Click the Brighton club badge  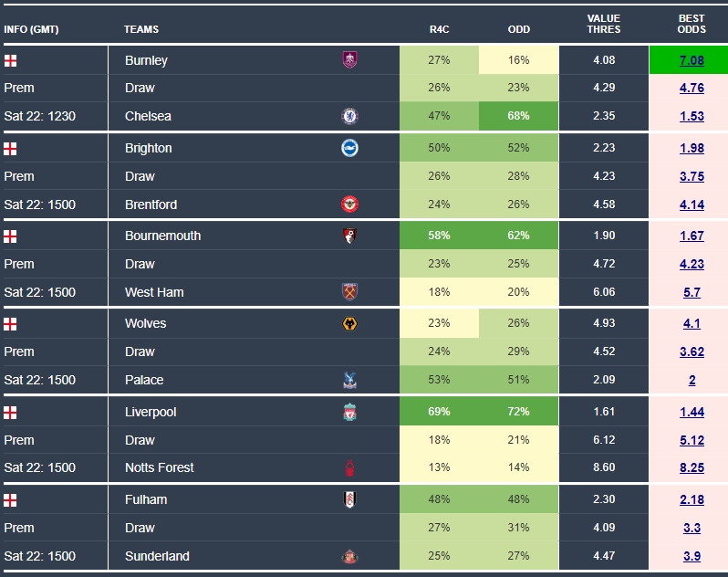349,148
